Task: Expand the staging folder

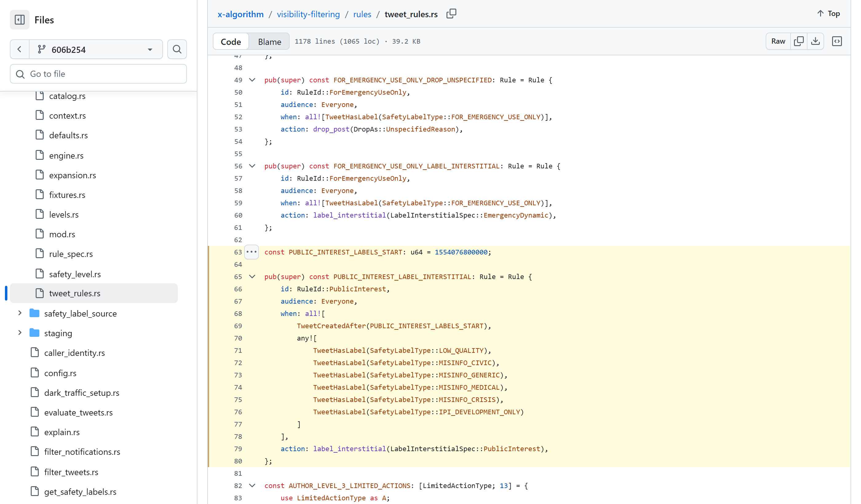Action: 20,333
